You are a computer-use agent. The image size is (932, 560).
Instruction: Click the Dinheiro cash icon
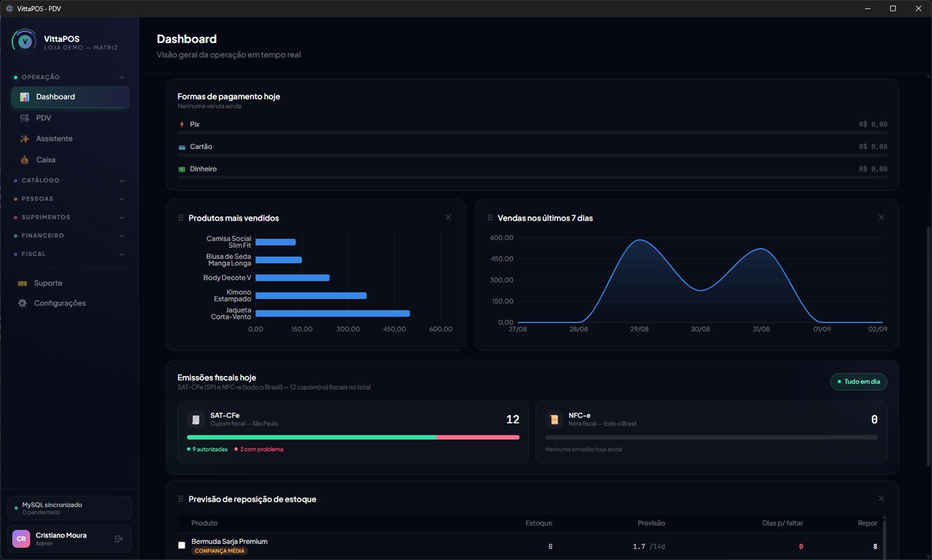pos(182,169)
